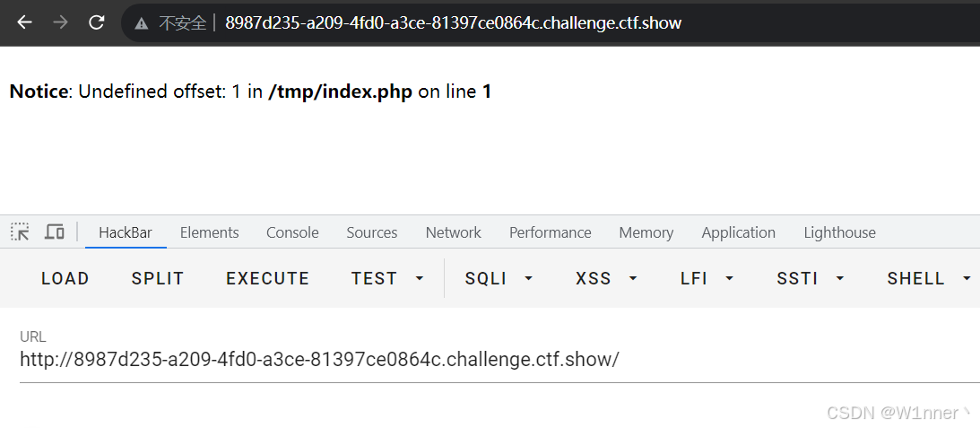Activate the inspect element picker icon
The image size is (980, 428).
click(20, 232)
